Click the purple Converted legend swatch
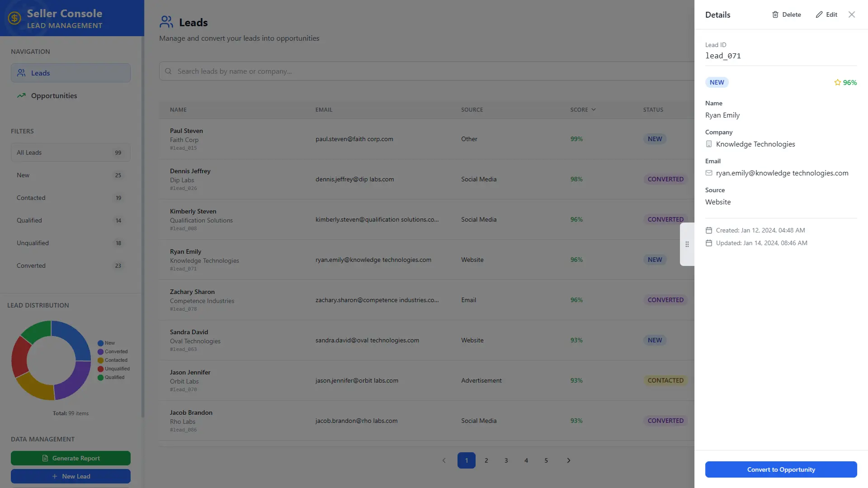 [x=100, y=352]
